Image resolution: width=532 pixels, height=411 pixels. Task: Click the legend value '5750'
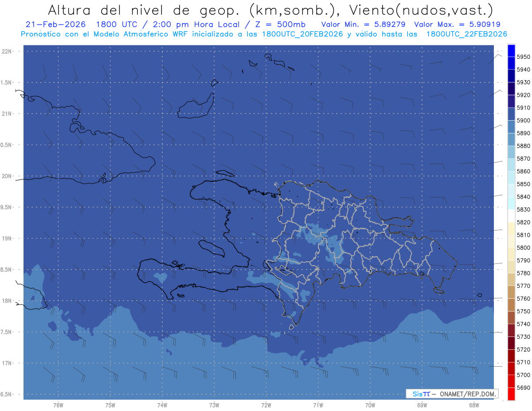[524, 311]
